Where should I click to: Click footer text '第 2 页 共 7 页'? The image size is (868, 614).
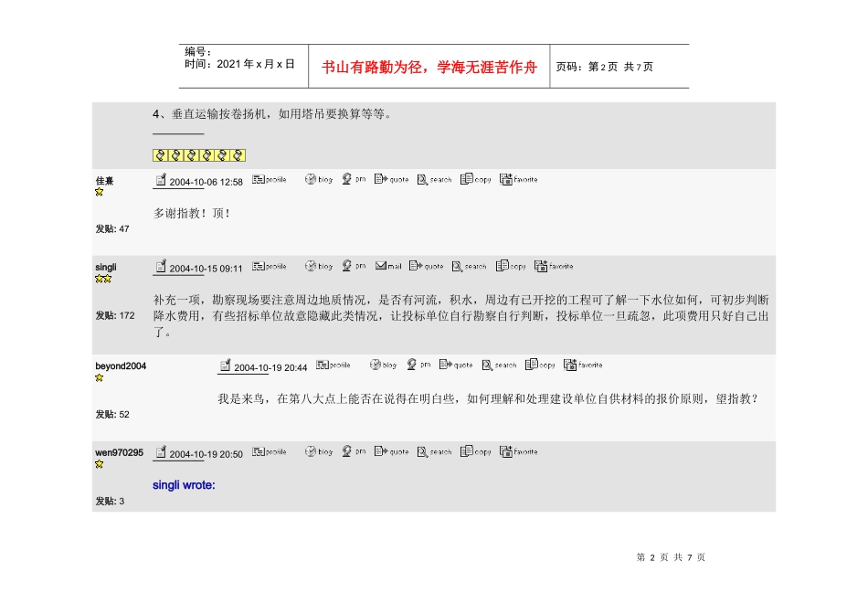[x=671, y=557]
